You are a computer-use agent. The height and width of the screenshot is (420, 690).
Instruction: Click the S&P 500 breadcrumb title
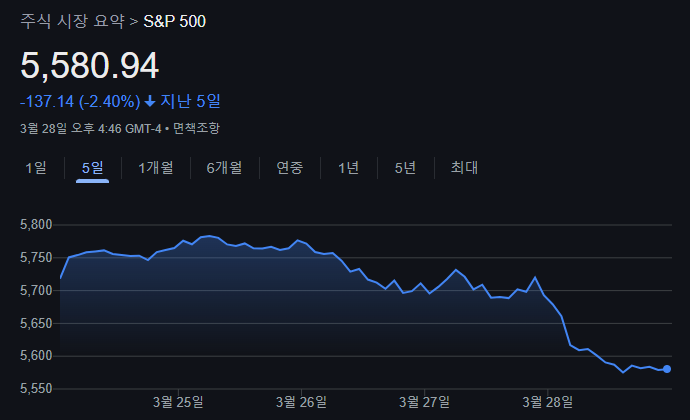click(x=175, y=21)
